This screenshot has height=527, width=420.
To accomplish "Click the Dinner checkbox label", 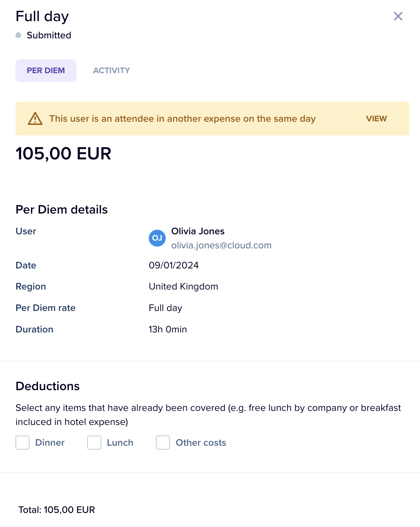I will (50, 443).
